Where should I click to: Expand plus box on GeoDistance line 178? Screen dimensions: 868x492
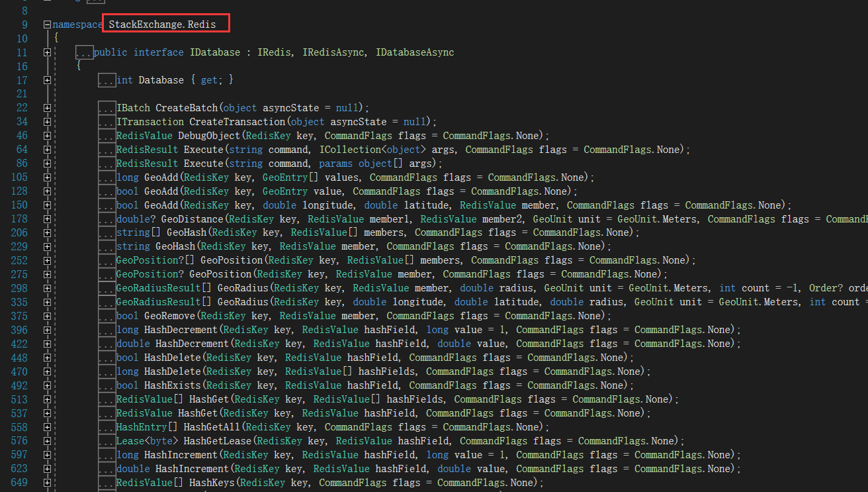click(x=47, y=219)
